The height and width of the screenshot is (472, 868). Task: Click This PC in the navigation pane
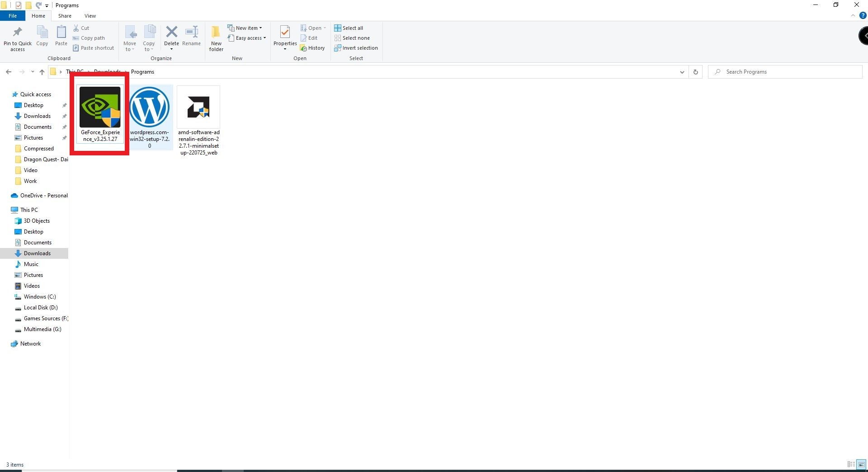pyautogui.click(x=29, y=210)
